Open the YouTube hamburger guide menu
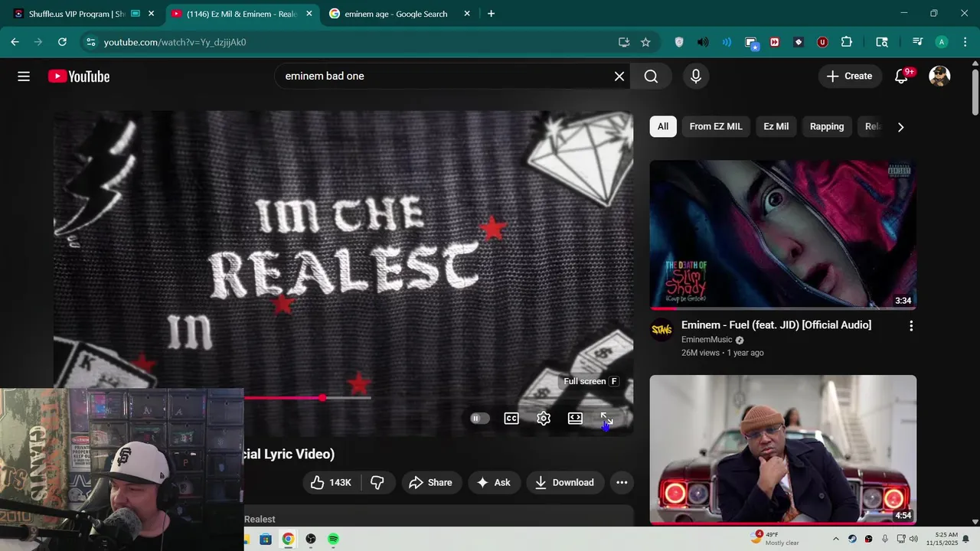980x551 pixels. coord(24,77)
